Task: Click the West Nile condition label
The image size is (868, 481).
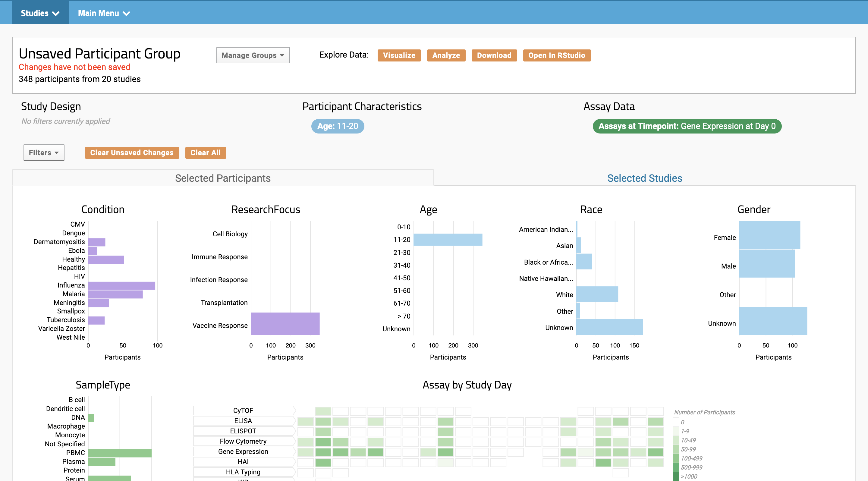Action: [71, 337]
